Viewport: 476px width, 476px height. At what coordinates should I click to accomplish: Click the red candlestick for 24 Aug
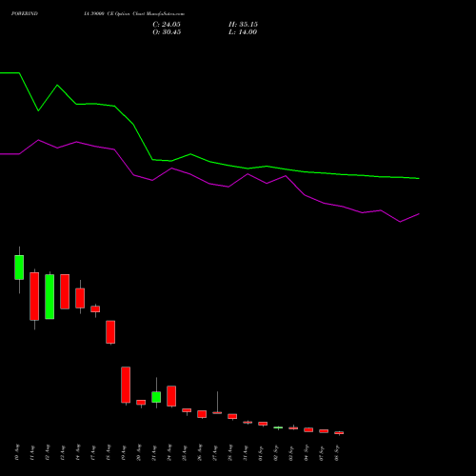[x=171, y=396]
